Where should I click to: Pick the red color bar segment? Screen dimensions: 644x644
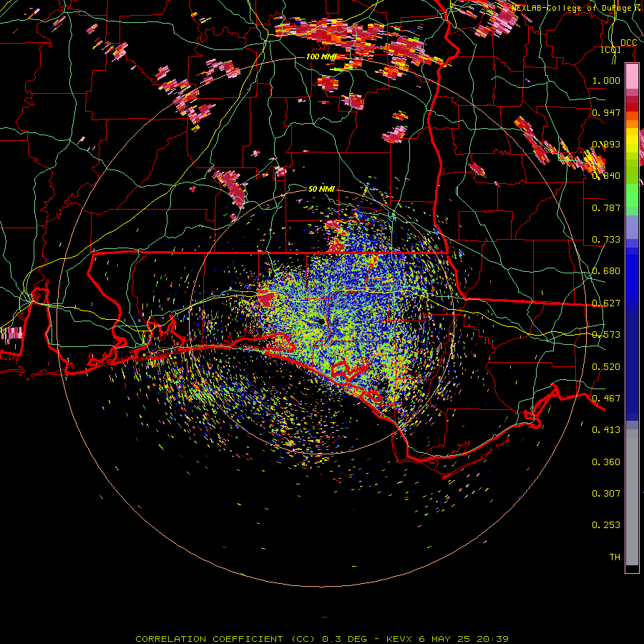pos(632,107)
